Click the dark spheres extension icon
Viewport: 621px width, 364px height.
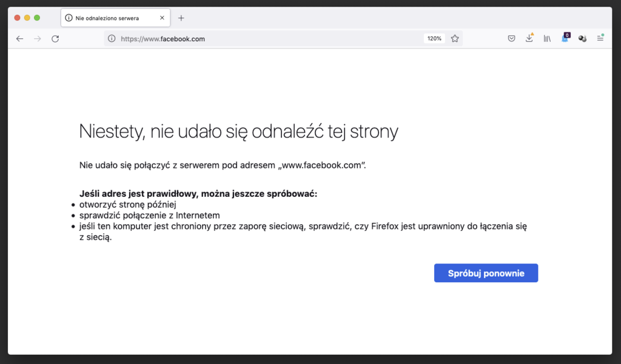click(582, 39)
